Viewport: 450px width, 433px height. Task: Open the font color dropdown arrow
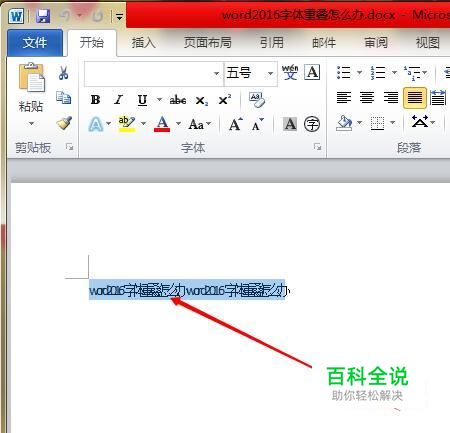(178, 124)
